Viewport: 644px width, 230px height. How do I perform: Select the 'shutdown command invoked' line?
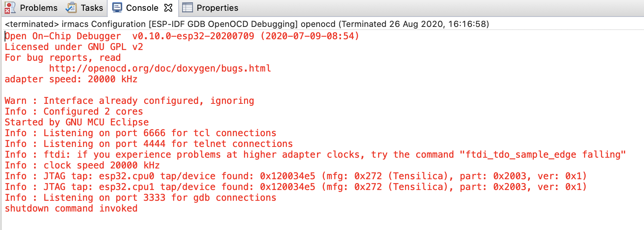click(71, 208)
